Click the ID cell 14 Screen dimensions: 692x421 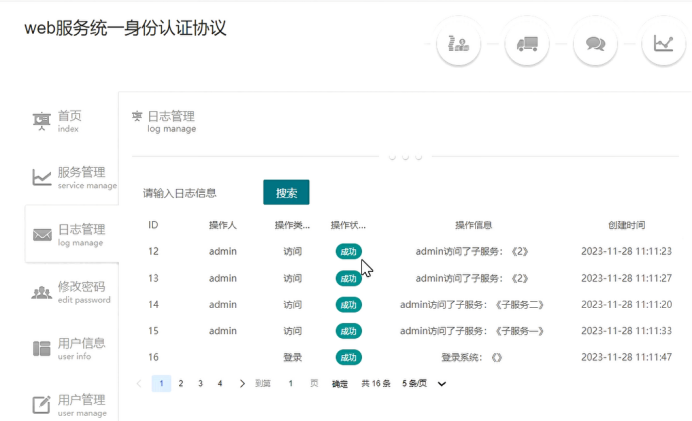pyautogui.click(x=153, y=304)
